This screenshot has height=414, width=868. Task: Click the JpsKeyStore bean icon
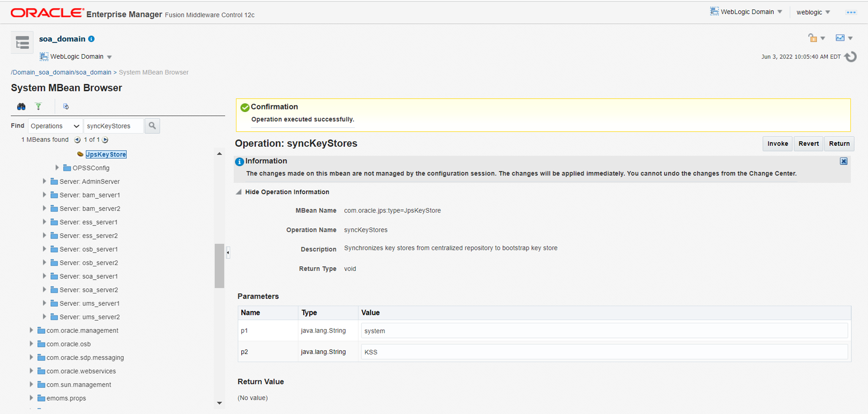point(80,154)
